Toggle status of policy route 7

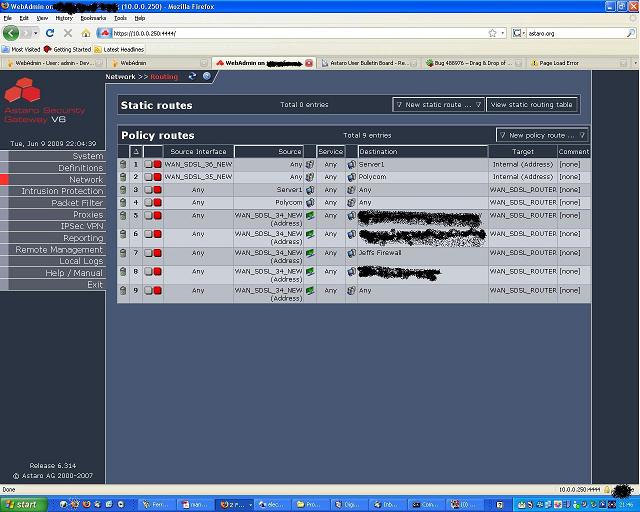tap(153, 253)
